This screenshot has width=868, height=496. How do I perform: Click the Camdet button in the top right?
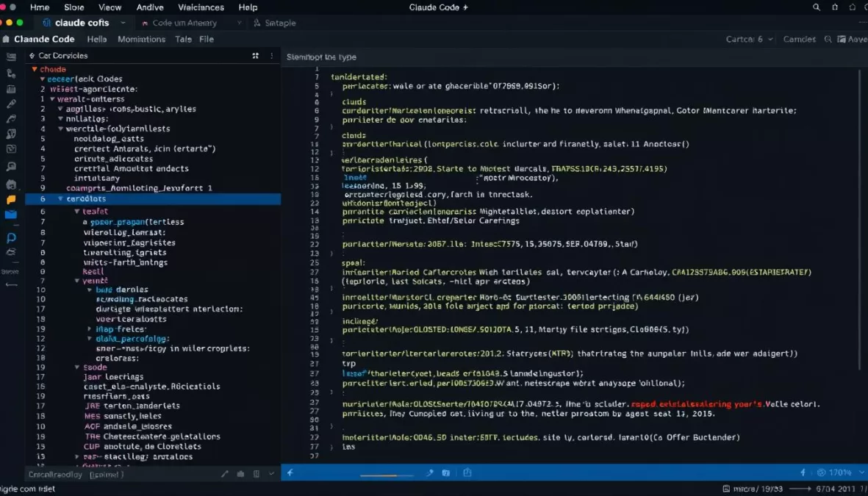800,39
